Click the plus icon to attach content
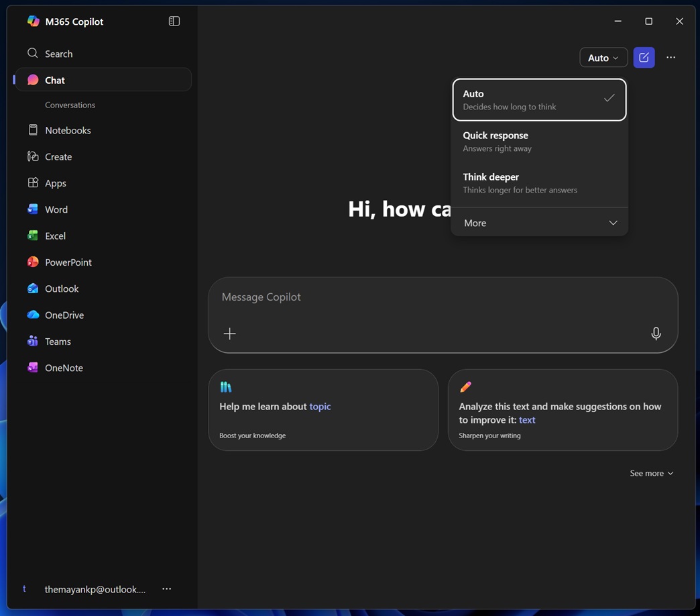The height and width of the screenshot is (616, 700). (x=229, y=333)
